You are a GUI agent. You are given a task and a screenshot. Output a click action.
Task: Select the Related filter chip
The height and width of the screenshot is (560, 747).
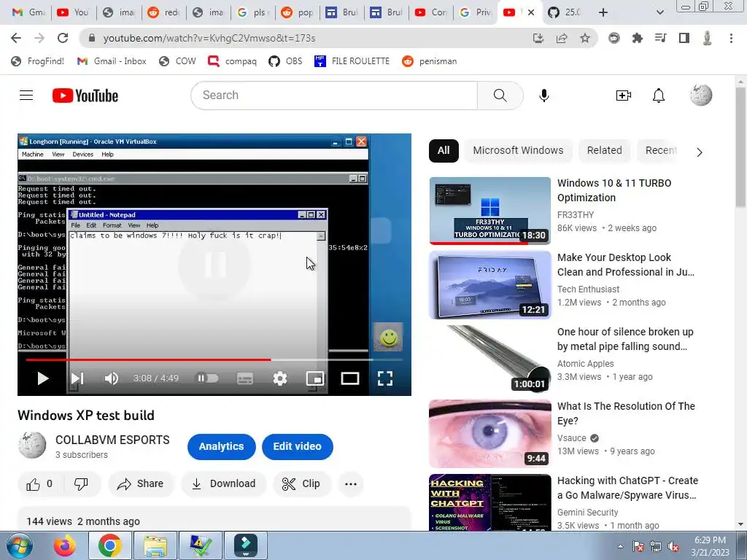point(604,150)
